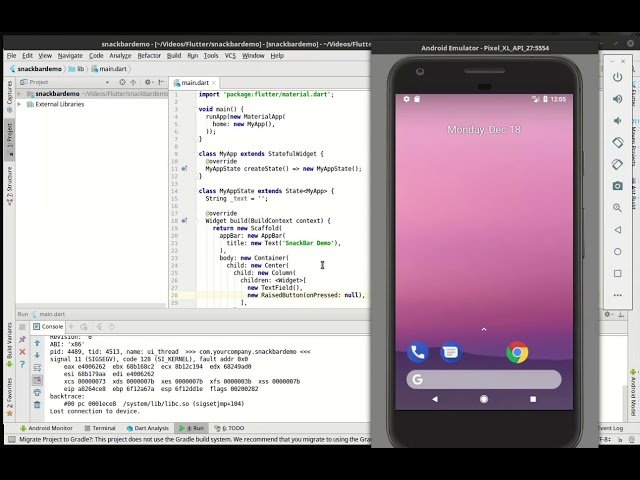
Task: Toggle tool window buttons icon in status bar
Action: click(x=12, y=439)
